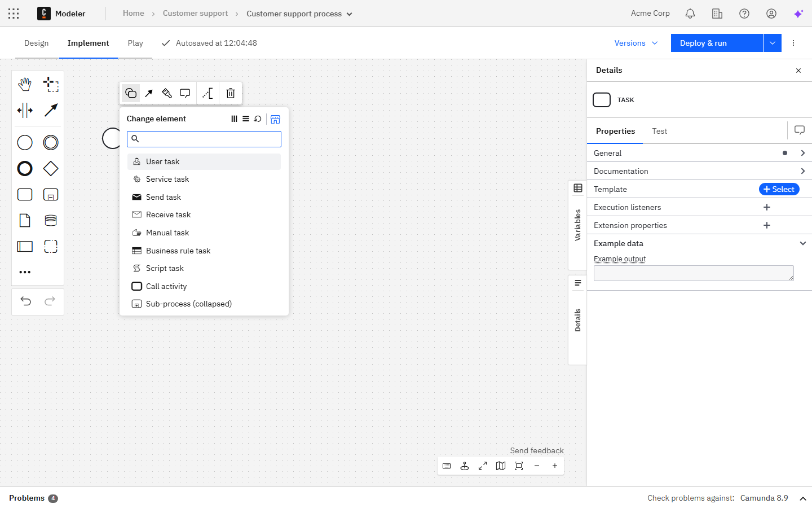Open the Versions dropdown
Image resolution: width=812 pixels, height=508 pixels.
(x=636, y=43)
